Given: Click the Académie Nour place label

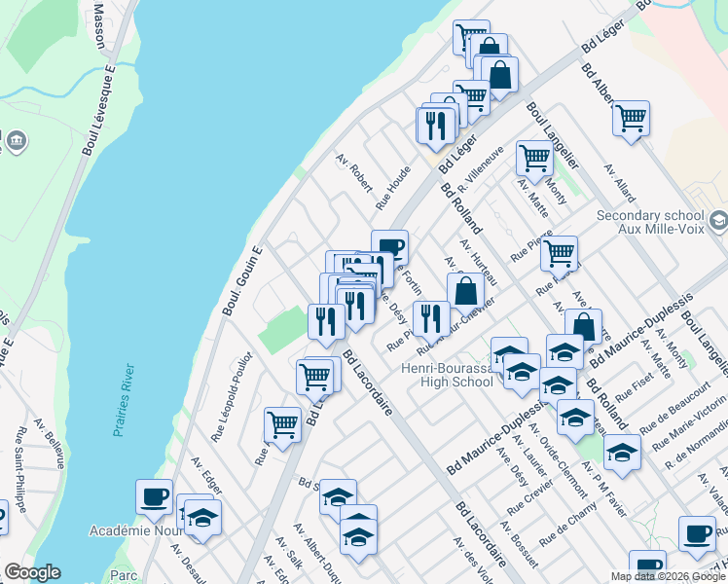Looking at the screenshot, I should pos(136,530).
